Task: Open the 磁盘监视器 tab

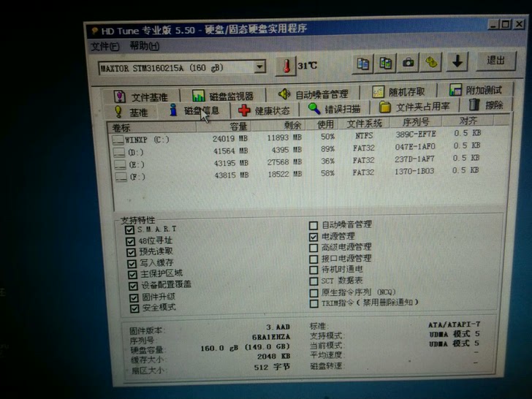Action: 223,96
